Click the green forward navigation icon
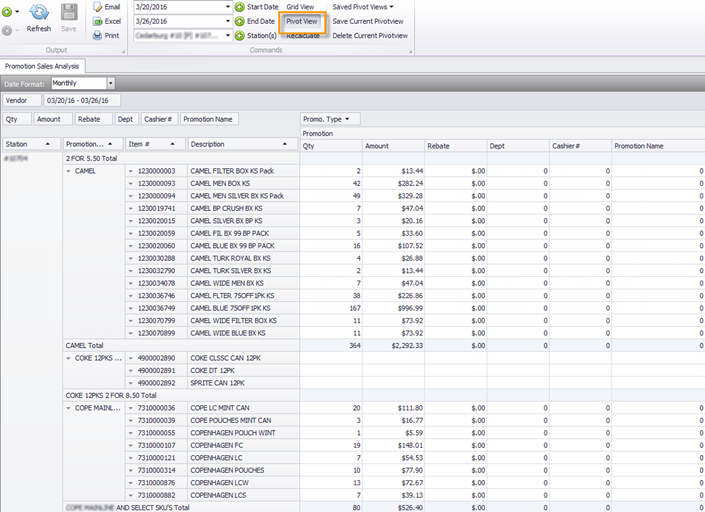Viewport: 705px width, 512px height. pos(7,12)
